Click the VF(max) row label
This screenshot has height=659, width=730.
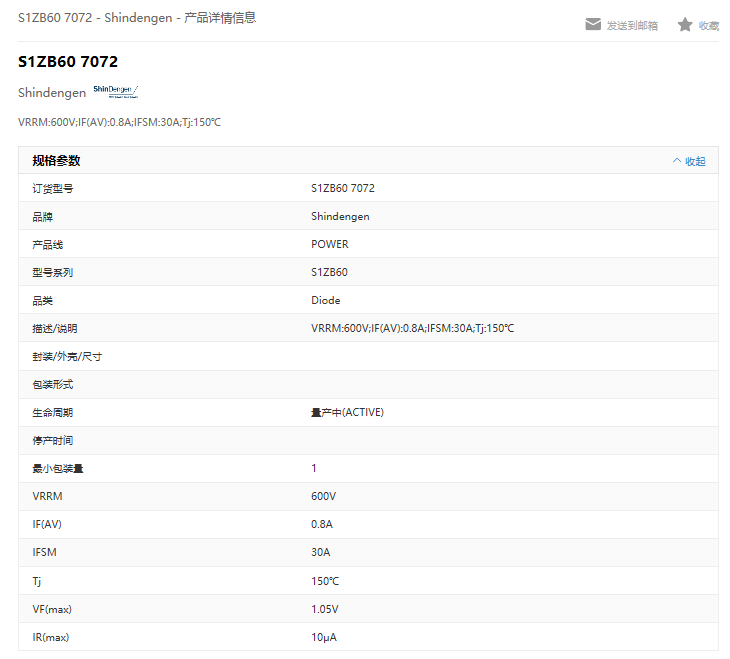click(x=52, y=609)
